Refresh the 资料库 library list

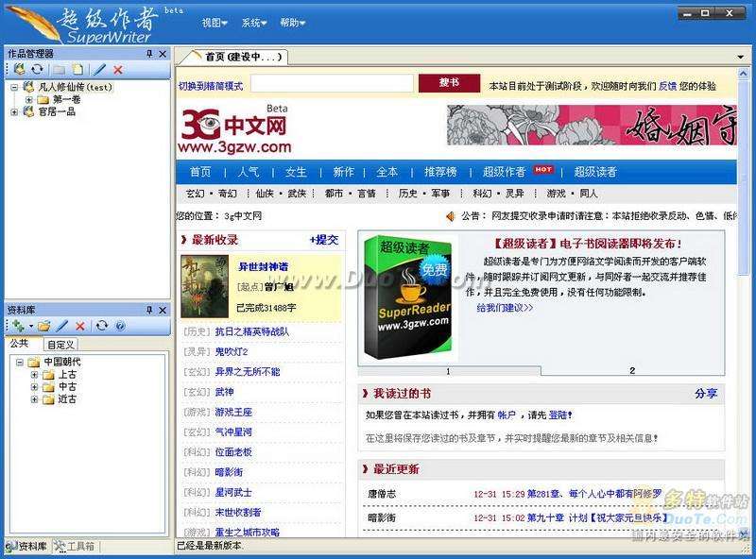coord(101,326)
